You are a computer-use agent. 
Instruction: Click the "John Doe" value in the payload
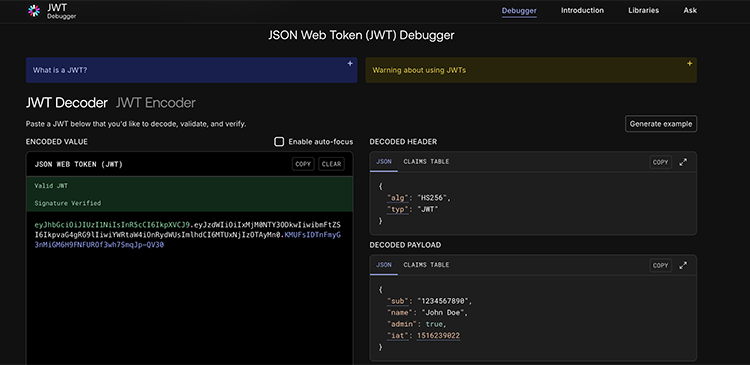(x=442, y=313)
